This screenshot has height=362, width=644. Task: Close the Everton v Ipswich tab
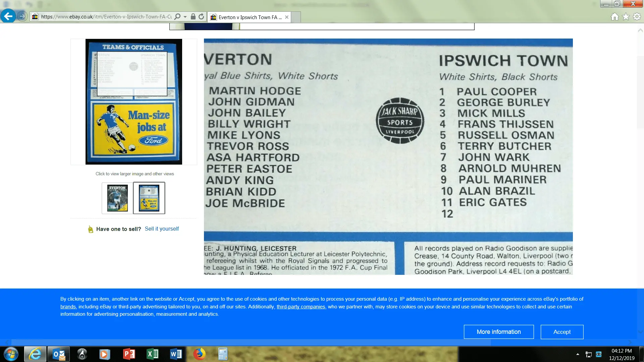287,17
